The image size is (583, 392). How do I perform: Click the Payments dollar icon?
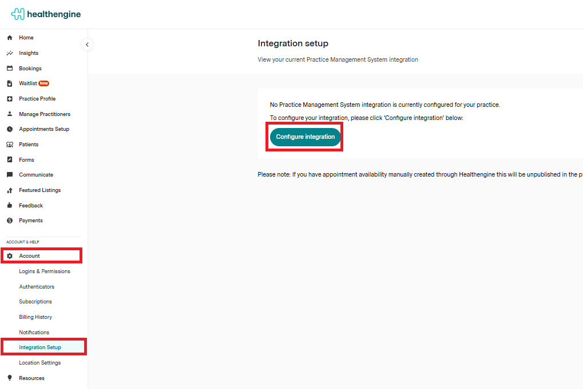coord(10,221)
